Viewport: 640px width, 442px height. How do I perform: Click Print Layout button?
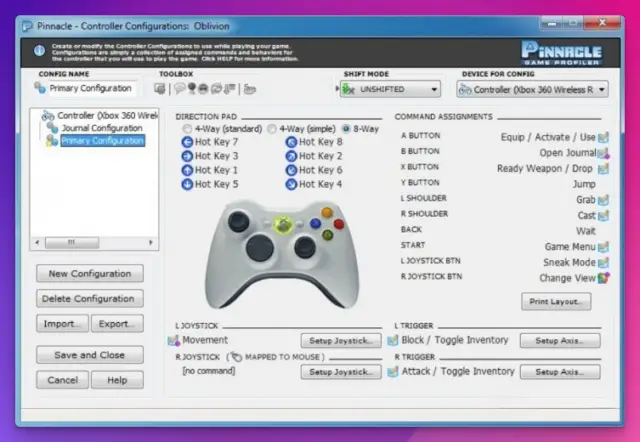coord(556,302)
